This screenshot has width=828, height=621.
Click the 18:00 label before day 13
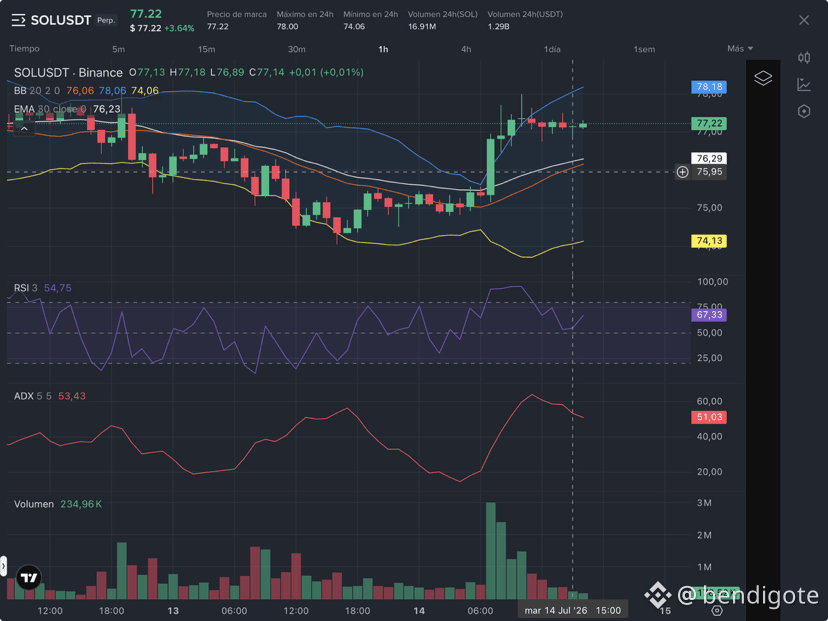[x=111, y=611]
